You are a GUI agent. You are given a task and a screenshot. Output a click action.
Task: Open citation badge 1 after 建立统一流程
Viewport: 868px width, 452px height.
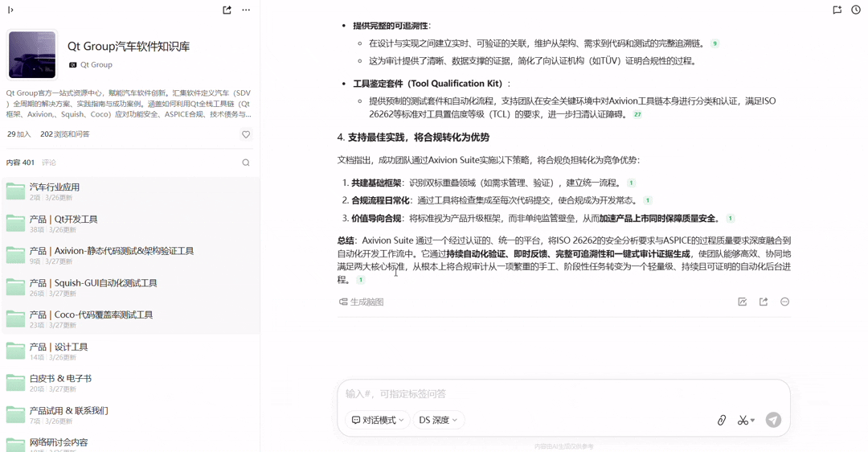coord(631,183)
